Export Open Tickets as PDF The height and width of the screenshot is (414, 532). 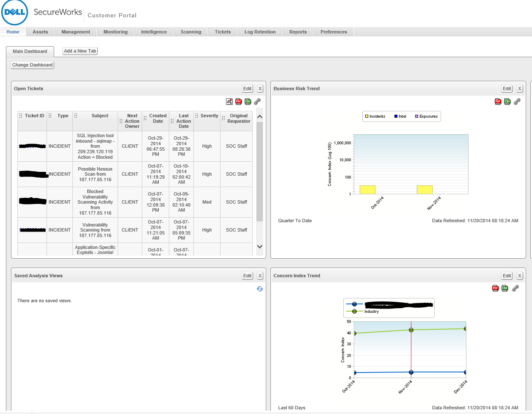(x=238, y=102)
